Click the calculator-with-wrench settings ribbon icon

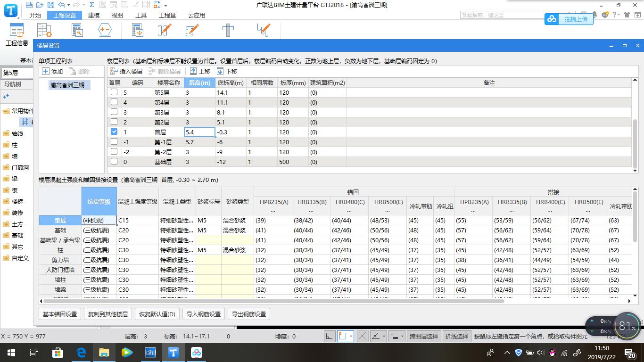pos(77,30)
